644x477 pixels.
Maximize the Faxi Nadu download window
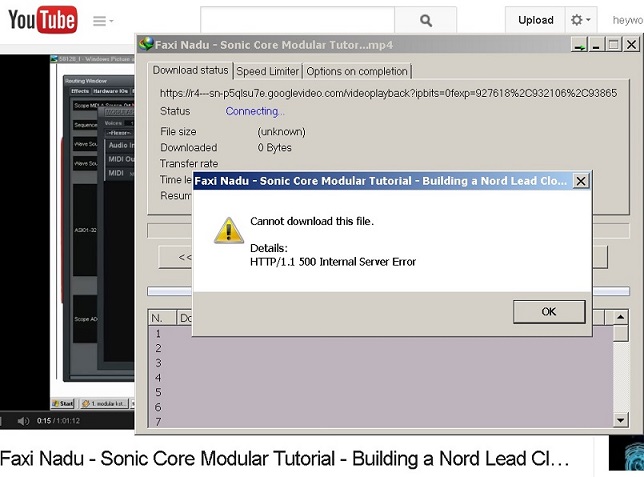pos(614,44)
